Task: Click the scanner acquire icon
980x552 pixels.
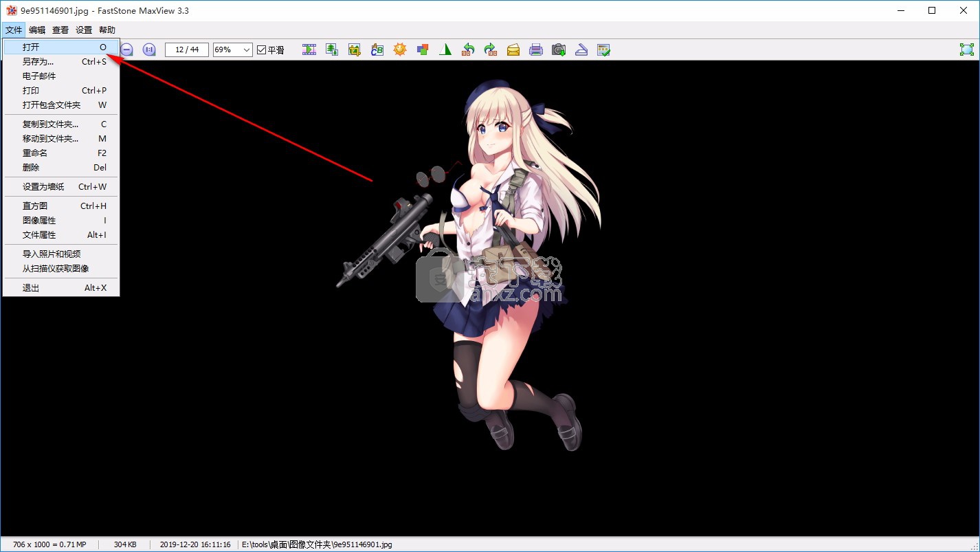Action: [581, 49]
